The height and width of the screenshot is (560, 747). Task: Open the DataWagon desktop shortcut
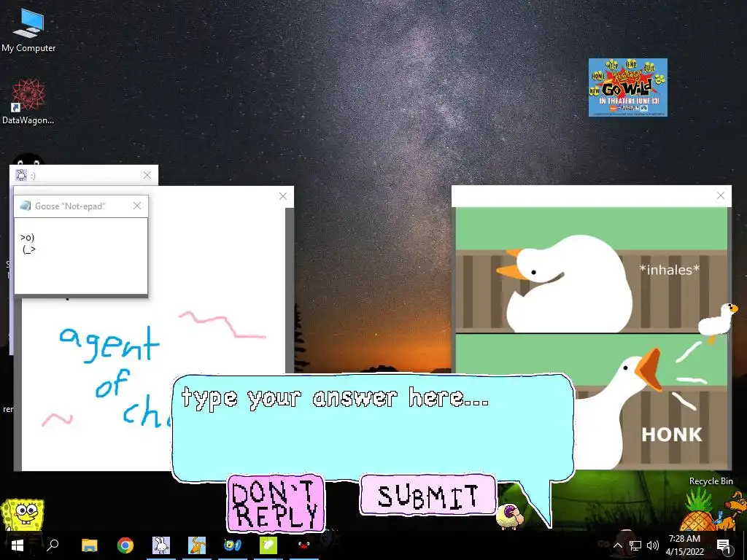click(28, 101)
